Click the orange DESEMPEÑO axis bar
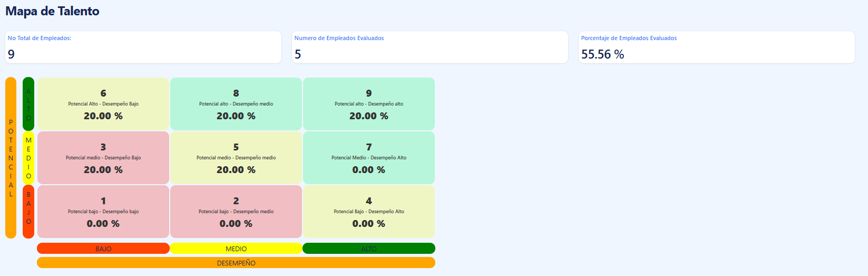Screen dimensions: 868x276 [236, 263]
